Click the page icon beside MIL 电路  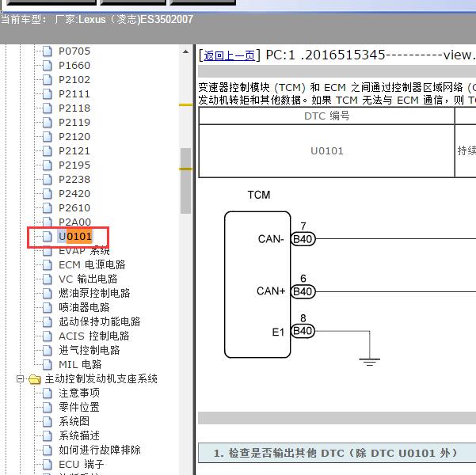pyautogui.click(x=47, y=365)
